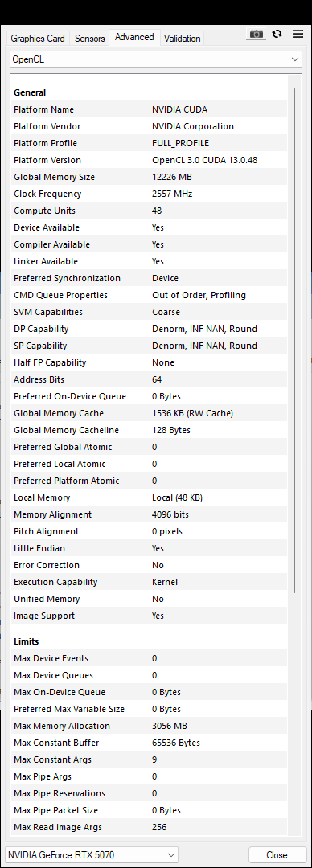
Task: Select the Compute Units row label
Action: tap(44, 211)
